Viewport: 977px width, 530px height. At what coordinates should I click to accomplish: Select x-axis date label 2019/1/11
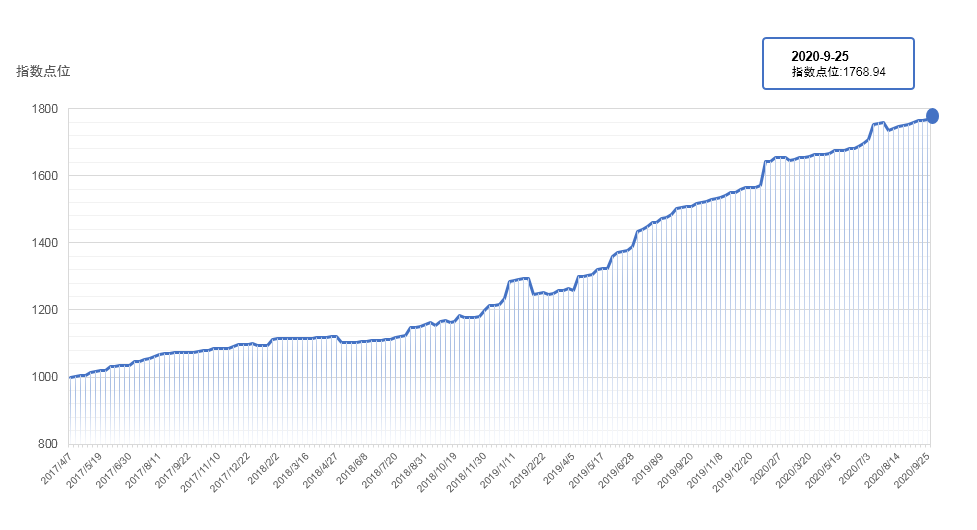(498, 470)
